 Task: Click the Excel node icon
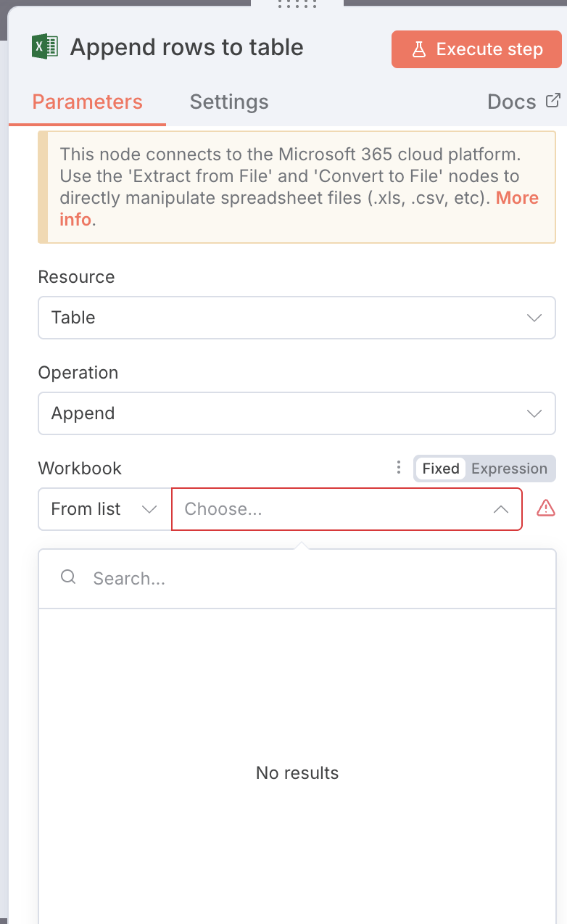tap(45, 48)
